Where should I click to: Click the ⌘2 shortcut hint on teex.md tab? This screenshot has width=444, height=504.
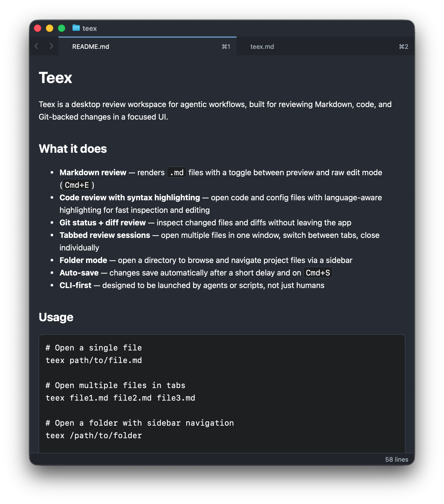point(403,47)
